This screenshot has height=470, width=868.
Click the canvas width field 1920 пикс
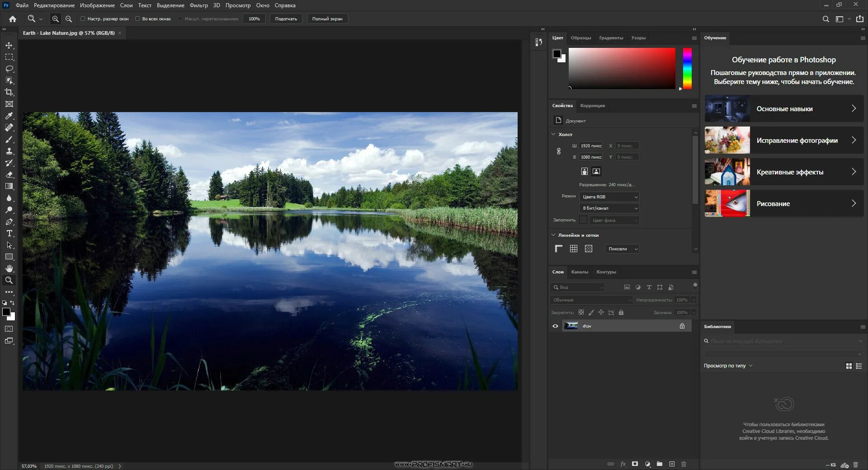[591, 146]
